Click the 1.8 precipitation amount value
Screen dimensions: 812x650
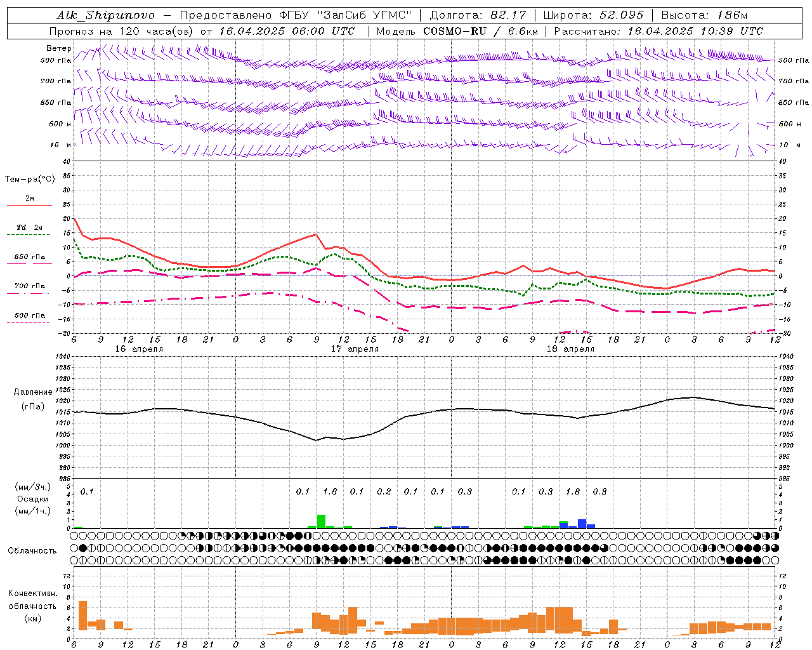pos(573,491)
